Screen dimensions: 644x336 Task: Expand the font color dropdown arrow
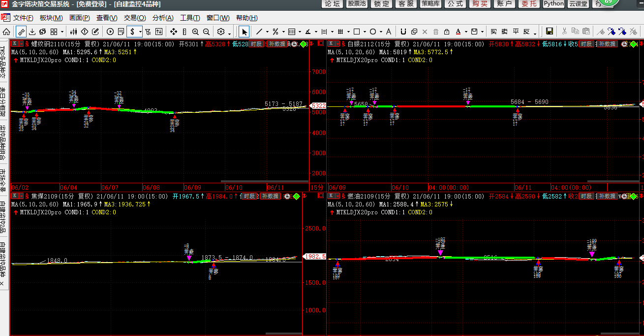(x=466, y=32)
